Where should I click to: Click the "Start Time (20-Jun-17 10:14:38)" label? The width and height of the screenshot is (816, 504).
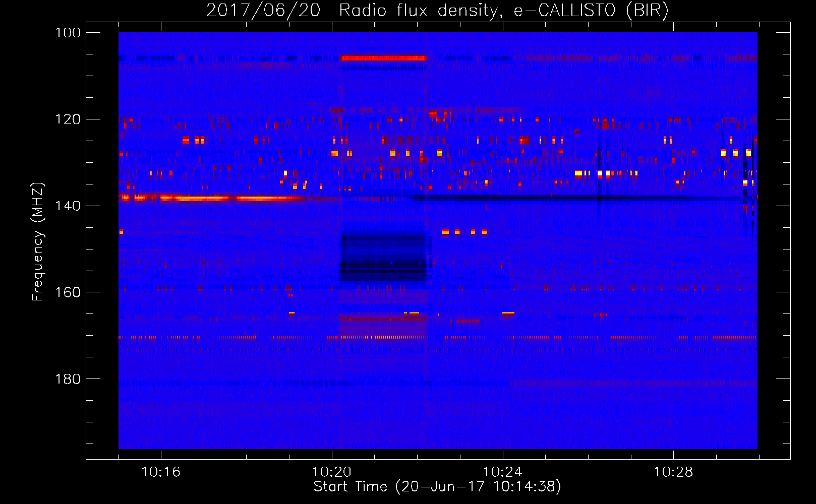click(437, 487)
